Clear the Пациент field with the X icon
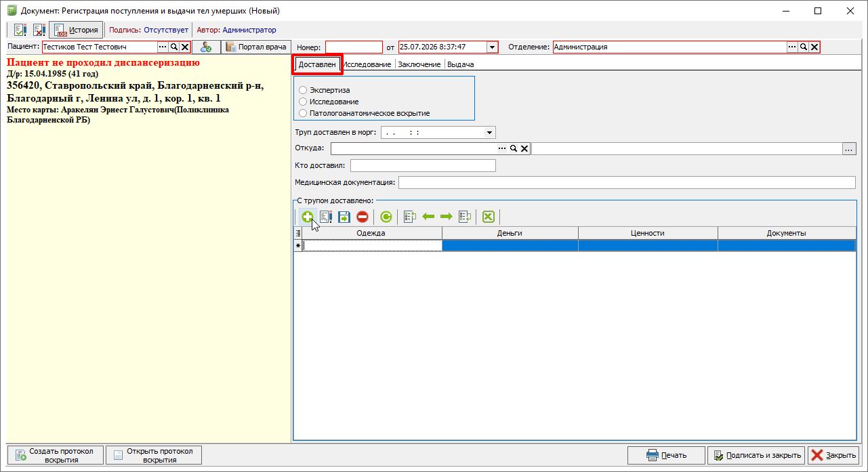 [x=184, y=47]
